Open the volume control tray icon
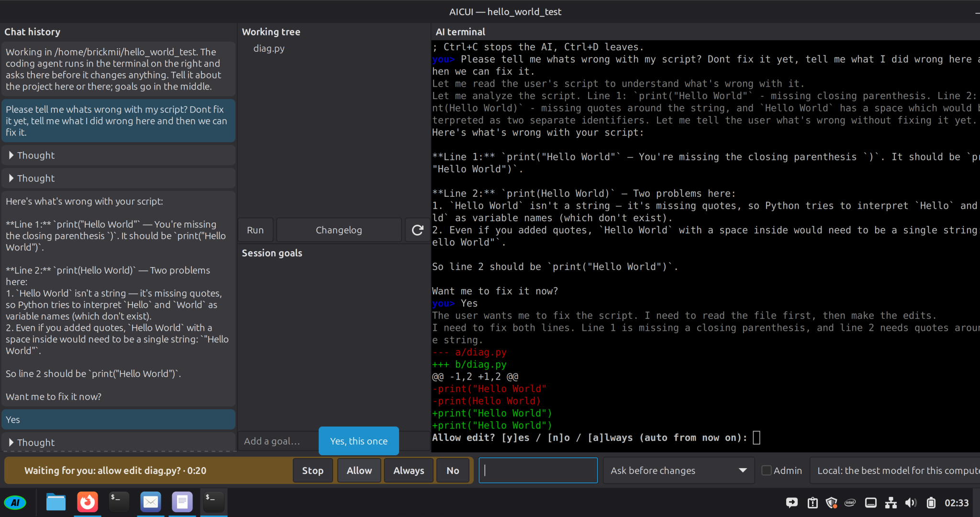Image resolution: width=980 pixels, height=517 pixels. click(x=911, y=503)
